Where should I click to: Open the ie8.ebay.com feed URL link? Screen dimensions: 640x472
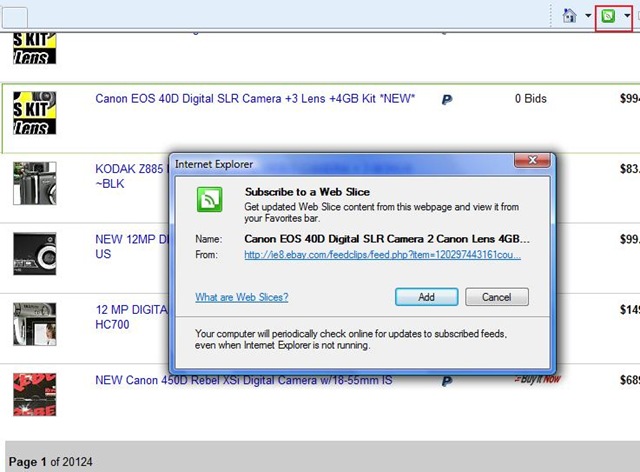click(x=382, y=255)
